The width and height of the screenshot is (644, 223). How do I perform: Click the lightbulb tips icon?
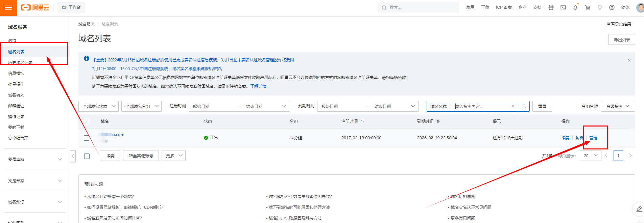click(x=600, y=7)
